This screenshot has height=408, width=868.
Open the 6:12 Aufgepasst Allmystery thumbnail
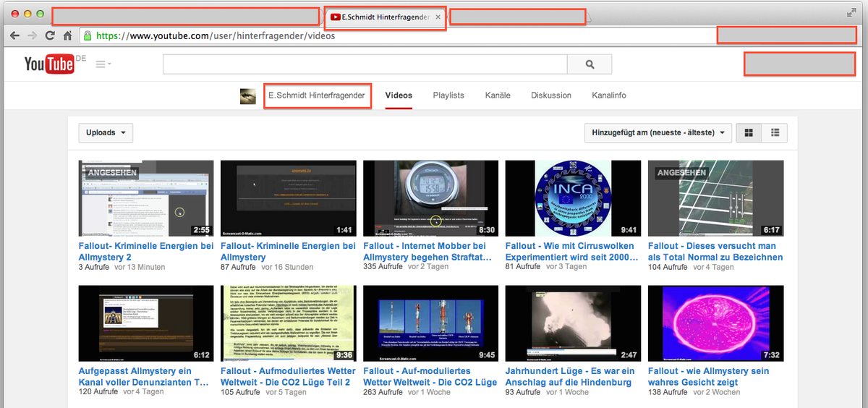tap(146, 324)
